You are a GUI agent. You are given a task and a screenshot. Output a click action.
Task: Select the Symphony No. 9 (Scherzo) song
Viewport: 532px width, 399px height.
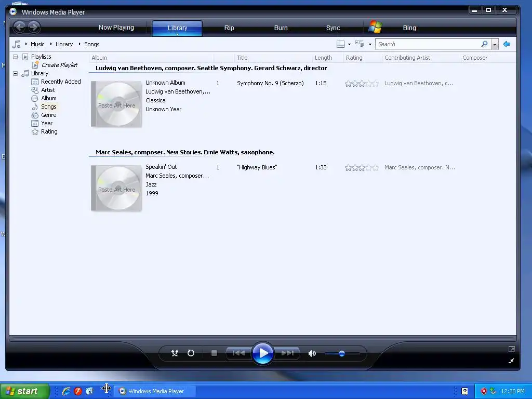point(270,83)
